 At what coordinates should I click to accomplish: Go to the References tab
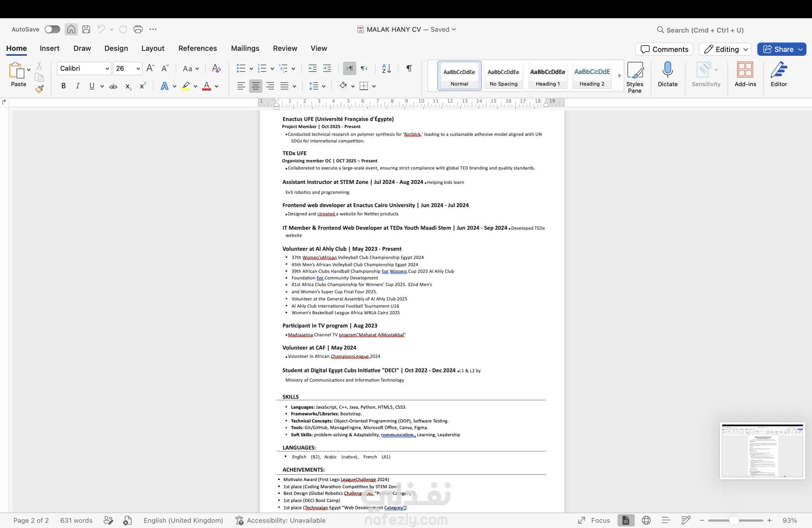coord(198,48)
